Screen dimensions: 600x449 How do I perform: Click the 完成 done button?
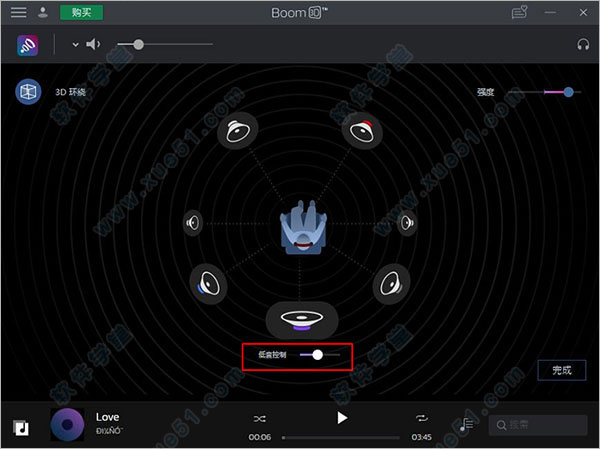pos(562,370)
